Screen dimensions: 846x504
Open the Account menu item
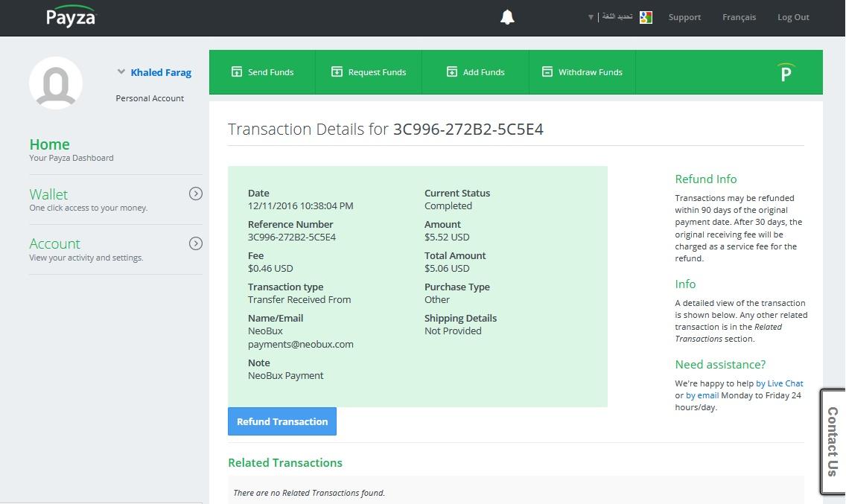pyautogui.click(x=54, y=243)
